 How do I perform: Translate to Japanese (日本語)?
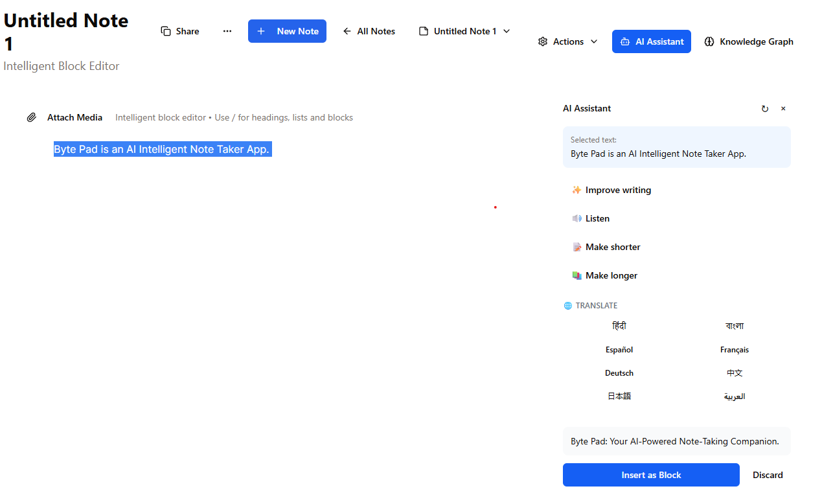[x=619, y=396]
